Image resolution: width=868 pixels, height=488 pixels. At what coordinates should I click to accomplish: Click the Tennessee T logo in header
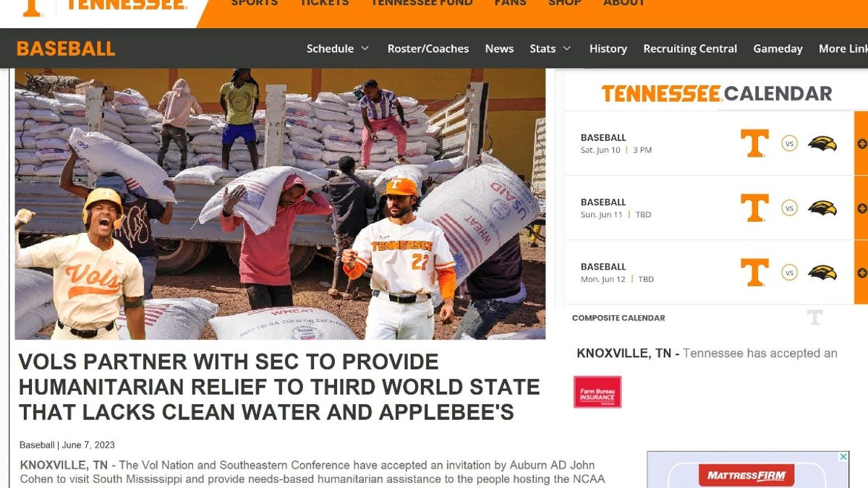click(32, 7)
